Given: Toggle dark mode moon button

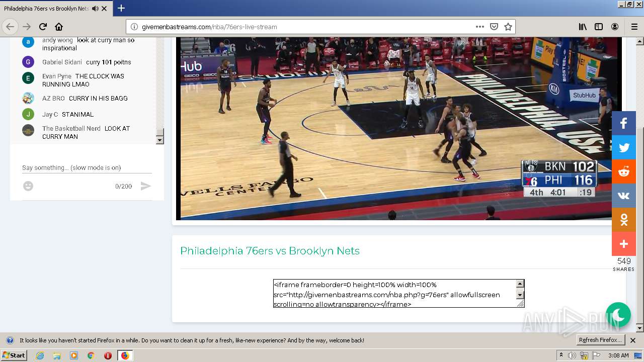Looking at the screenshot, I should (x=618, y=315).
